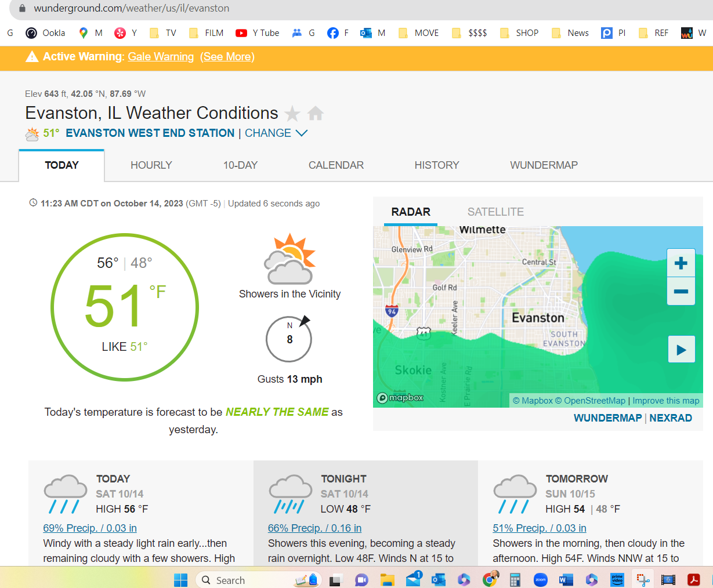Screen dimensions: 713x588
Task: Open the WUNDERMAP tab
Action: (x=544, y=165)
